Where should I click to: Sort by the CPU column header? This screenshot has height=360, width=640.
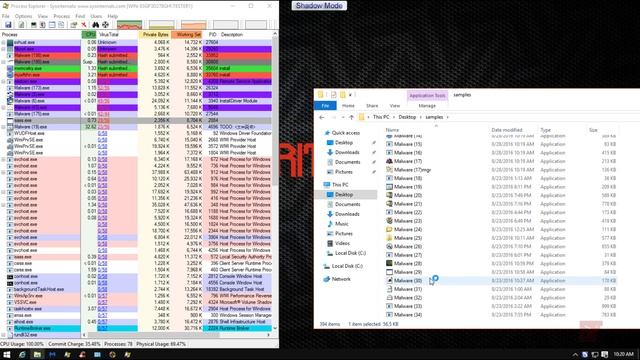[x=89, y=35]
